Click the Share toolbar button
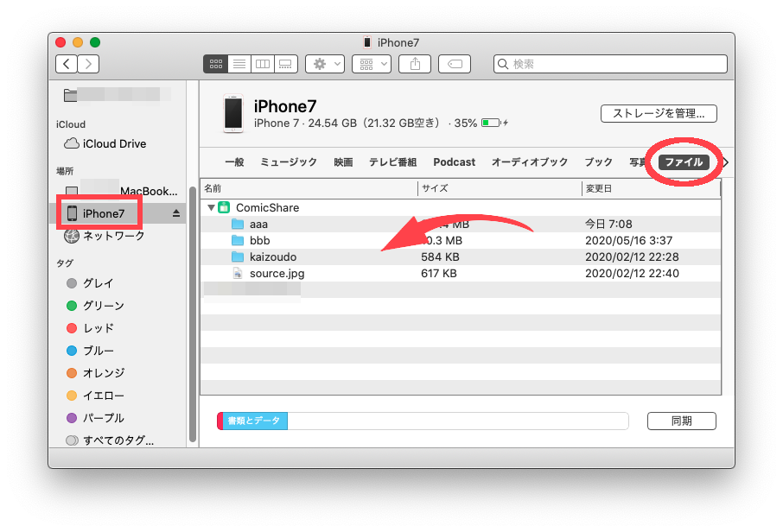Image resolution: width=783 pixels, height=532 pixels. point(415,64)
